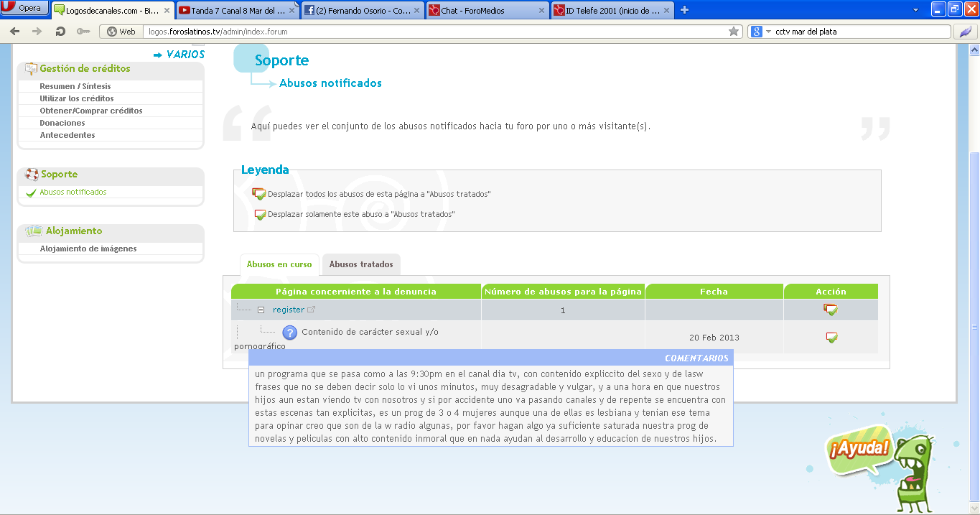The width and height of the screenshot is (980, 515).
Task: Open the closed tabs dropdown arrow
Action: click(x=915, y=11)
